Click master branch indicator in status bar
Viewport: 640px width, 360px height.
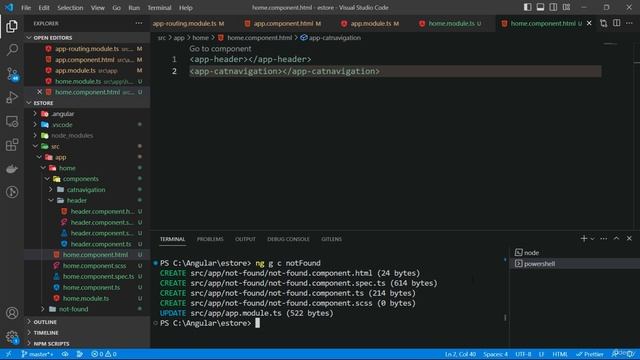tap(37, 354)
